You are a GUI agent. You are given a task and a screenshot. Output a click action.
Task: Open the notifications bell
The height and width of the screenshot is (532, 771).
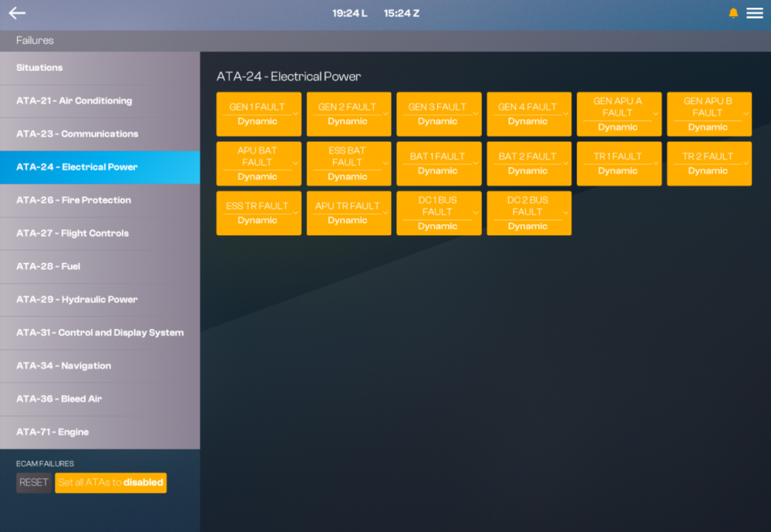733,13
